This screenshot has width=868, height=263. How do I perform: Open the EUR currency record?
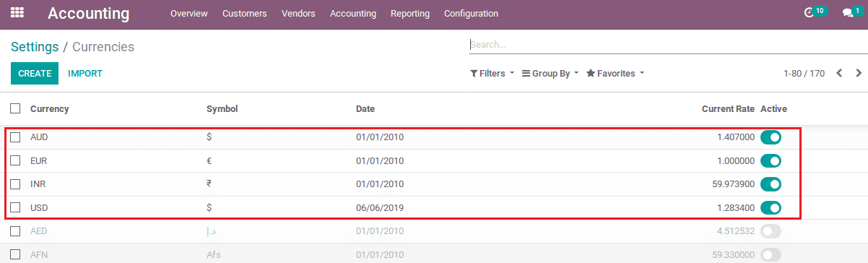(x=39, y=160)
